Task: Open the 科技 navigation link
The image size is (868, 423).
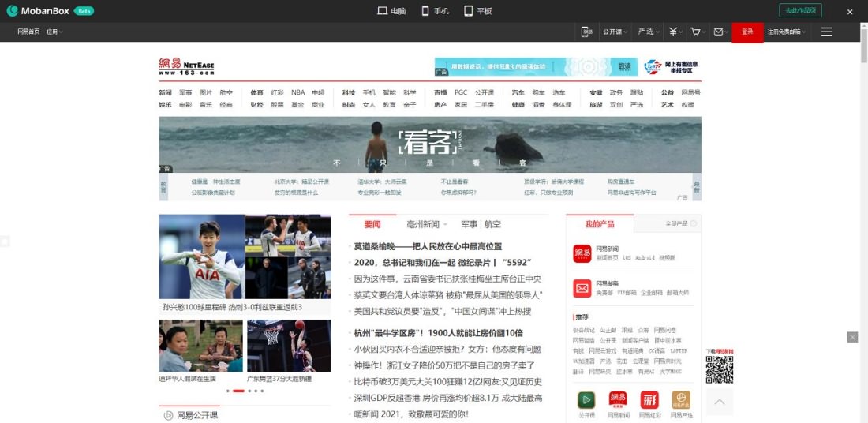Action: pyautogui.click(x=348, y=92)
